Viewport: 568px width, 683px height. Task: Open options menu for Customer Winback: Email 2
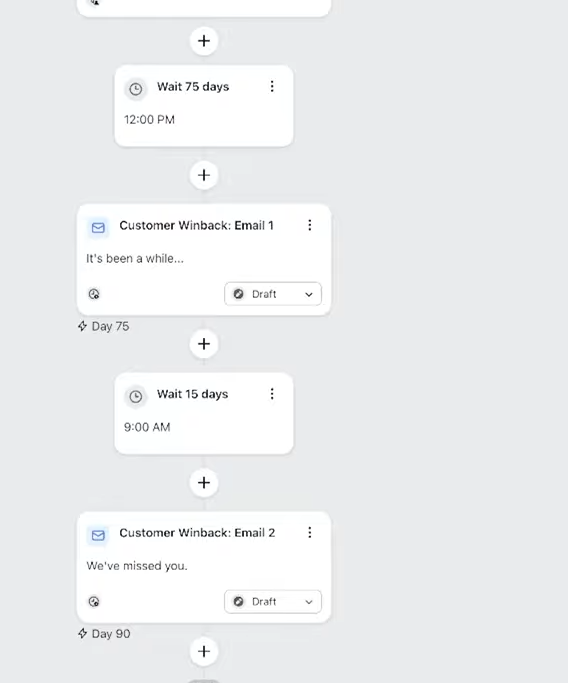310,532
